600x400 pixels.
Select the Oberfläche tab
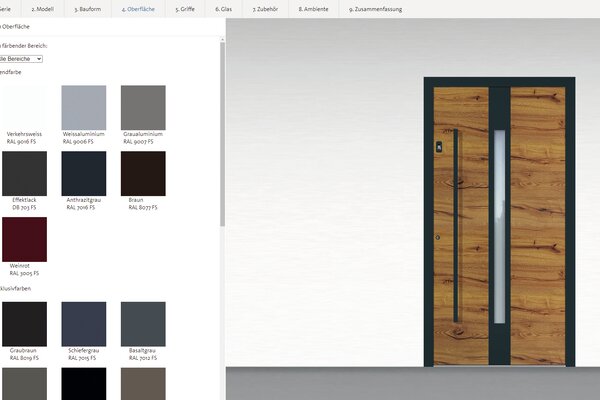pyautogui.click(x=139, y=8)
